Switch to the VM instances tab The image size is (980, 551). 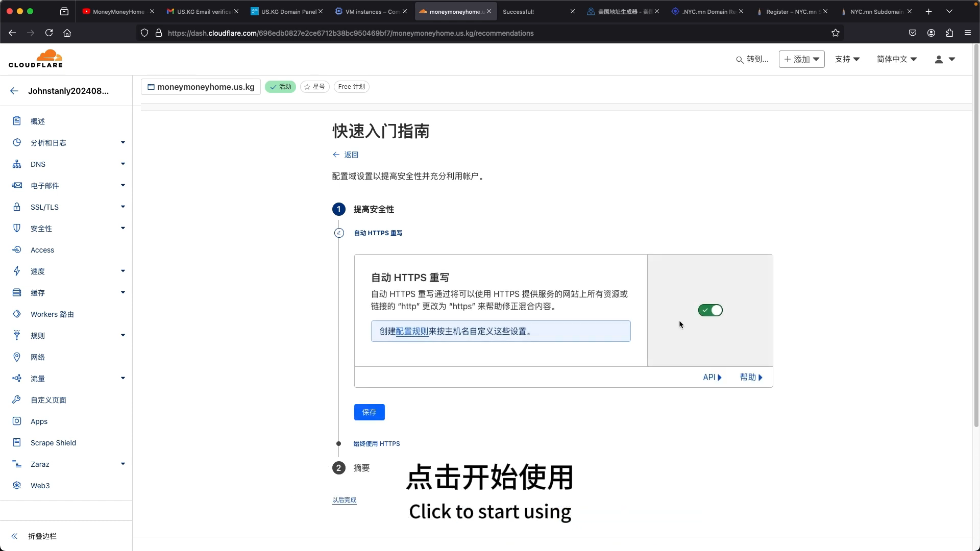[x=372, y=11]
